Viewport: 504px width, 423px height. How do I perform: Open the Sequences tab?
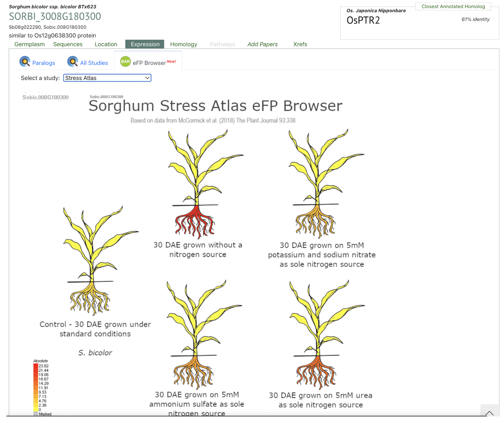68,44
